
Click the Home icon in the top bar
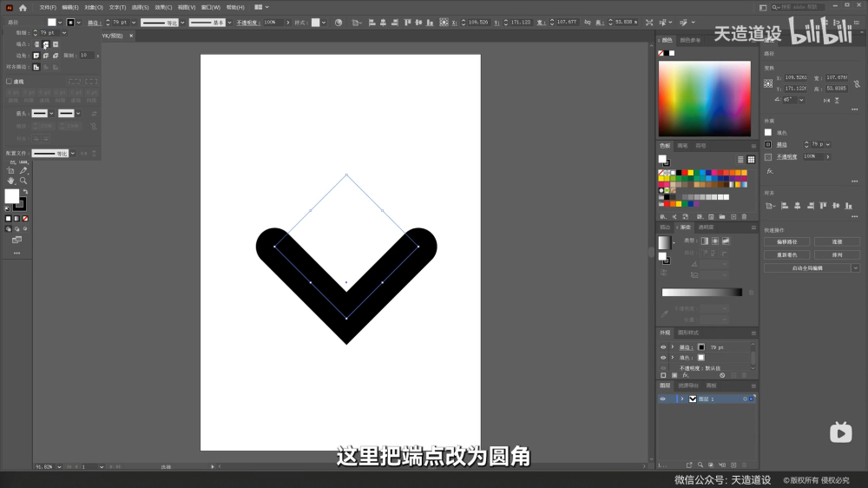tap(23, 8)
